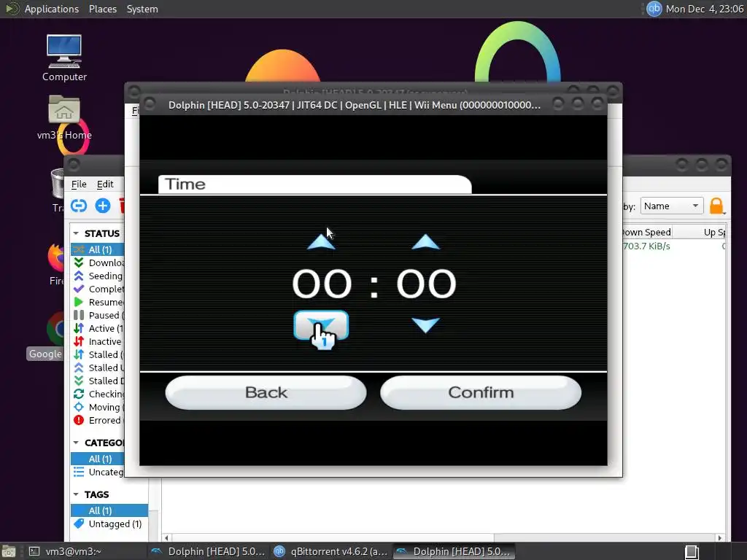Click the Down Speed column header
The height and width of the screenshot is (560, 747).
click(x=647, y=232)
